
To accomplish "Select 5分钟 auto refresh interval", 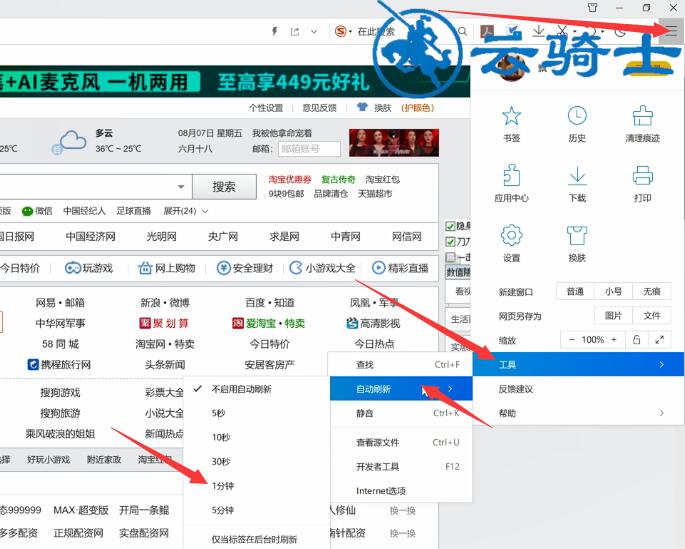I will (x=257, y=510).
